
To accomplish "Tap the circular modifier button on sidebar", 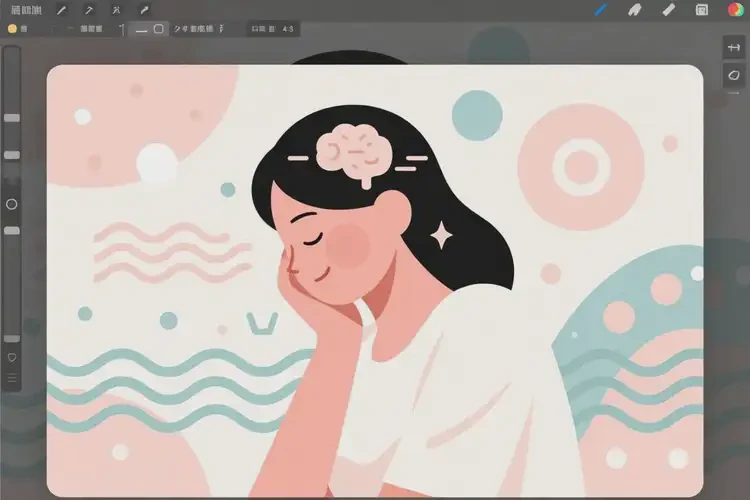I will click(12, 203).
